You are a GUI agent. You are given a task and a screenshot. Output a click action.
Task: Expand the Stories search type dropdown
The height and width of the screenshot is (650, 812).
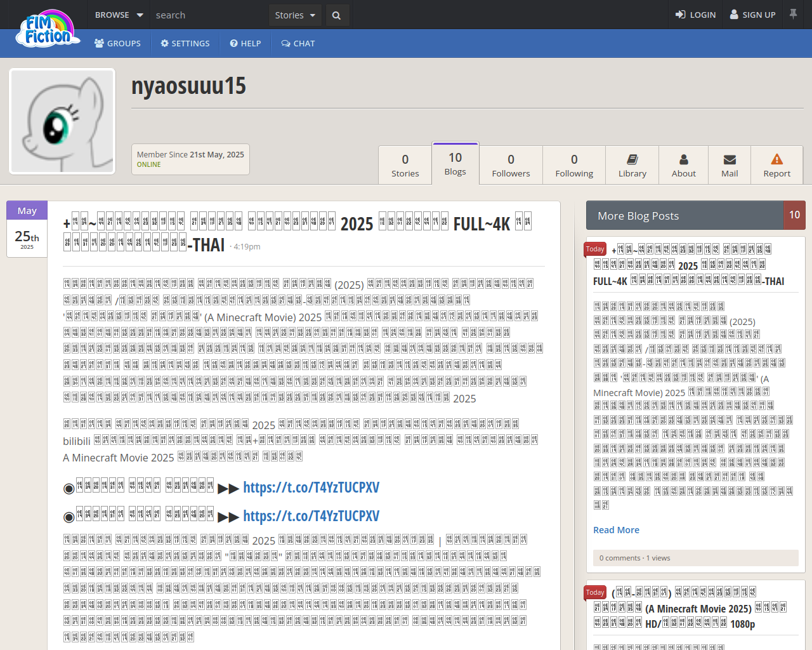pos(295,15)
